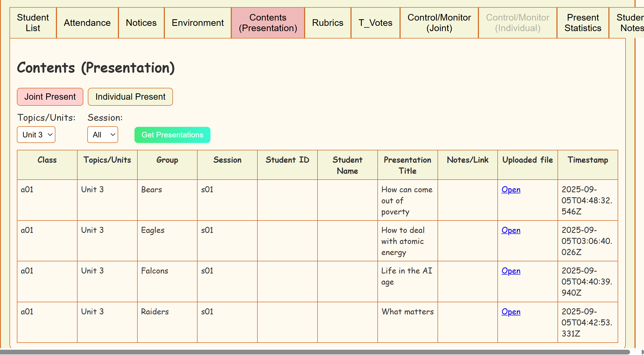Screen dimensions: 644x355
Task: Open the Falcons group uploaded file
Action: (511, 271)
